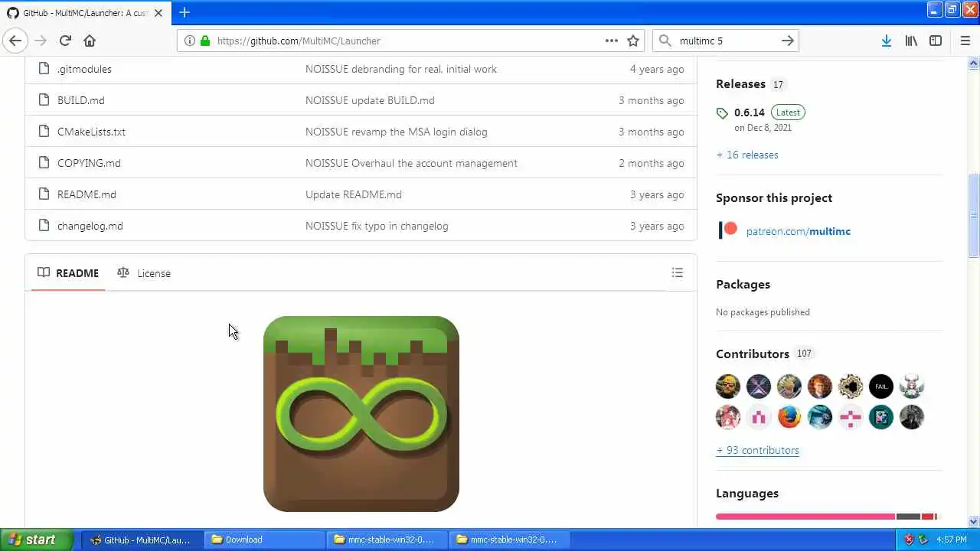
Task: Open commit 'NOISSUE Overhaul the account management'
Action: click(x=411, y=163)
